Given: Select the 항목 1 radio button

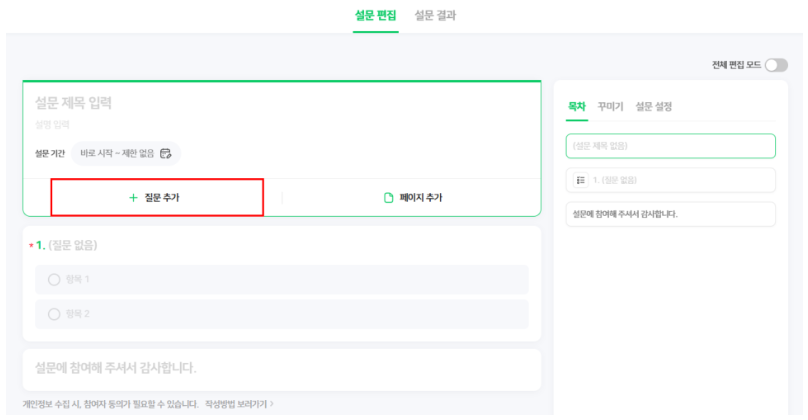Looking at the screenshot, I should pos(54,279).
